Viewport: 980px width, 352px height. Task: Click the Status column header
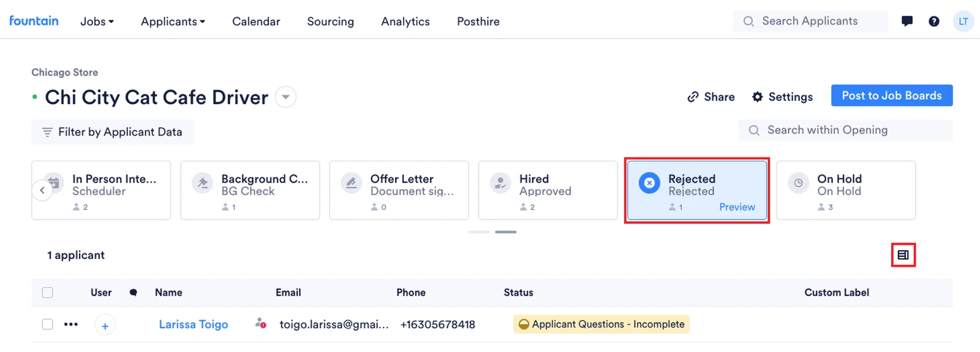[518, 293]
